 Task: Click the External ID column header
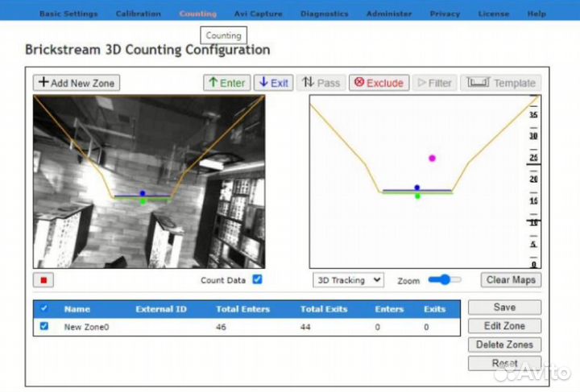point(161,309)
